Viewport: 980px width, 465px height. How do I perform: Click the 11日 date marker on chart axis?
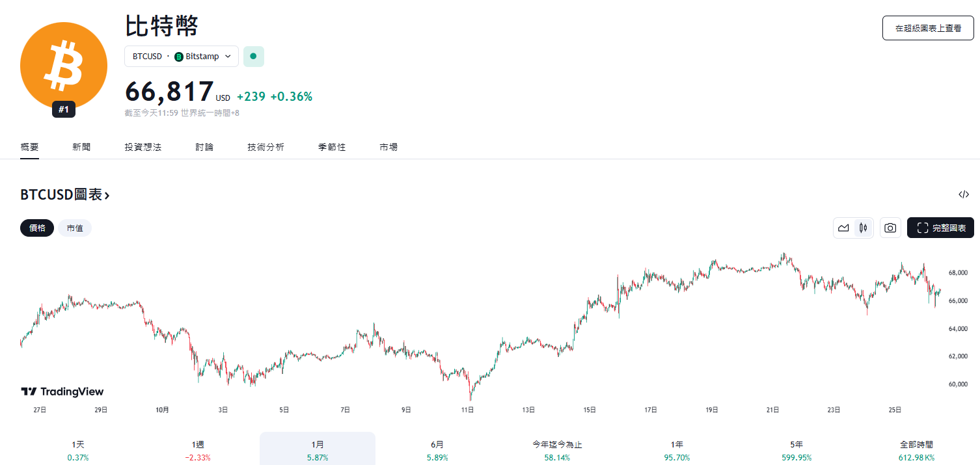(x=467, y=410)
